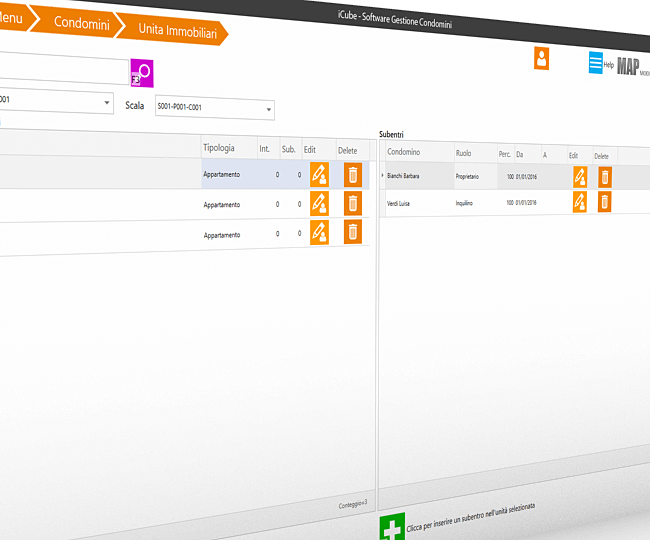Open the dropdown ending in 001
Screen dimensions: 650x540
point(56,101)
